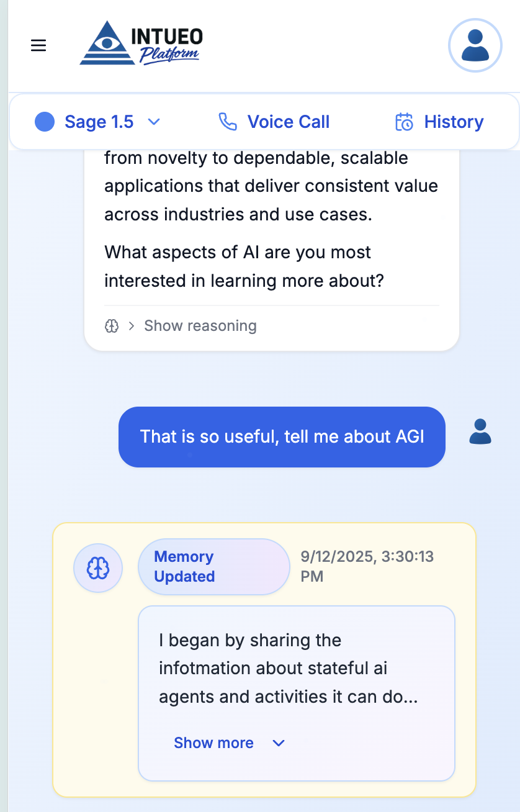The height and width of the screenshot is (812, 520).
Task: Switch to the Voice Call mode
Action: click(x=273, y=122)
